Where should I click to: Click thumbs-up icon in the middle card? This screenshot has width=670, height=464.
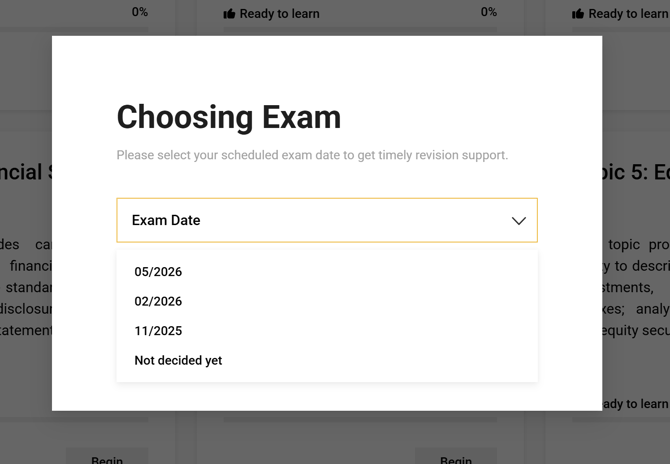coord(229,14)
